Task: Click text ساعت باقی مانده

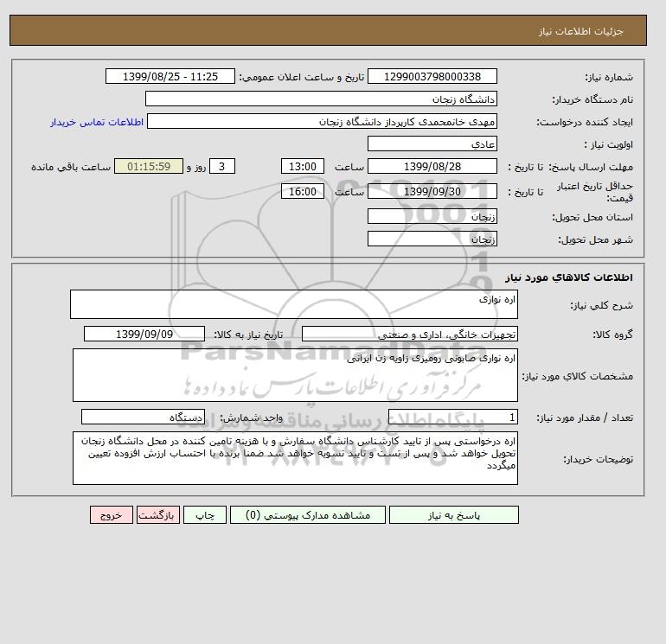Action: pos(71,167)
